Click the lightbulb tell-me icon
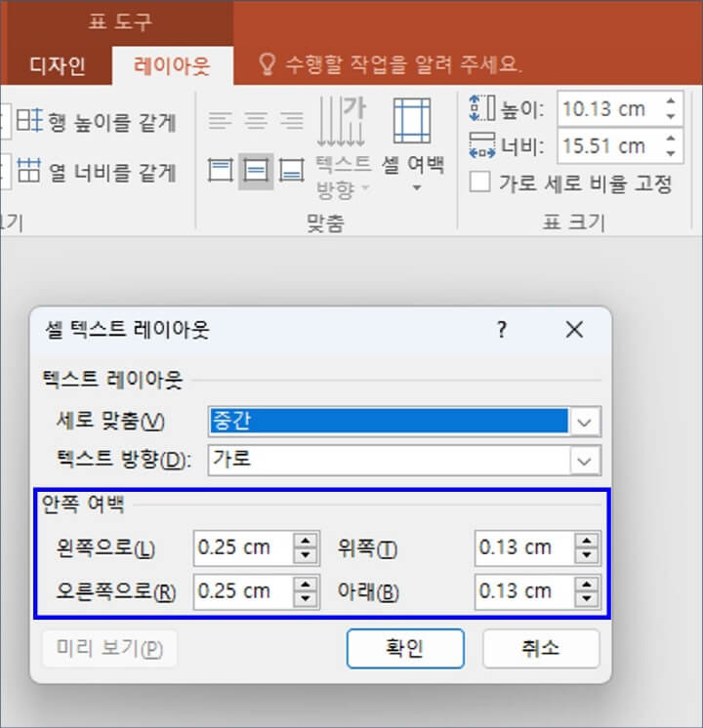Screen dimensions: 703x728 pos(267,64)
